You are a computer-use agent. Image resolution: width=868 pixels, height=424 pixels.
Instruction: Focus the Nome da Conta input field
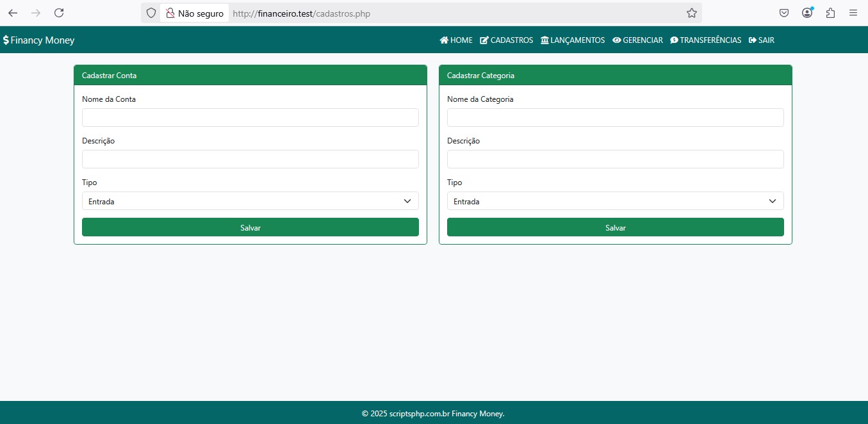pyautogui.click(x=250, y=118)
